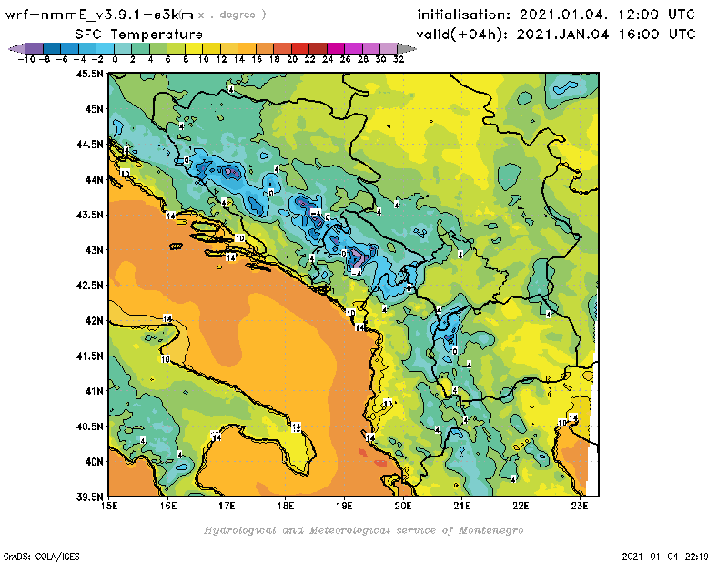Click the 2021-01-04-22:19 timestamp

665,556
